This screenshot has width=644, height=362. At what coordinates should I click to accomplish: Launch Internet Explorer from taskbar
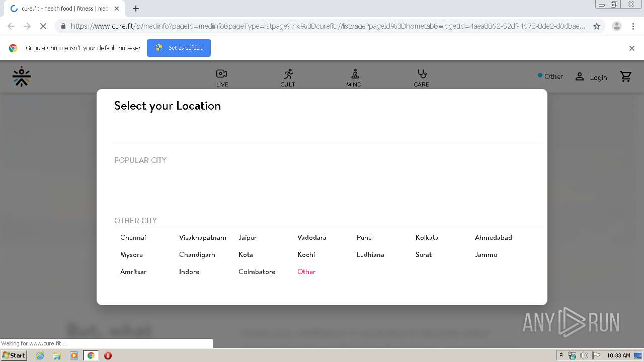tap(40, 355)
